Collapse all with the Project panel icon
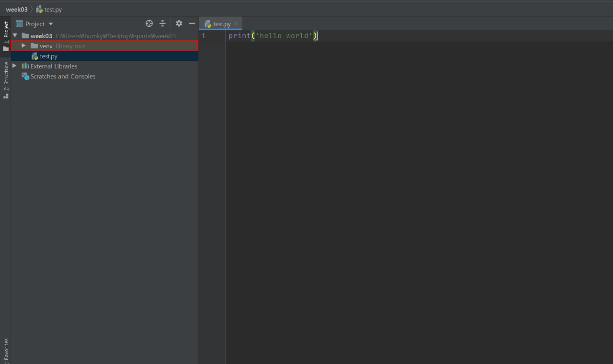 [162, 23]
